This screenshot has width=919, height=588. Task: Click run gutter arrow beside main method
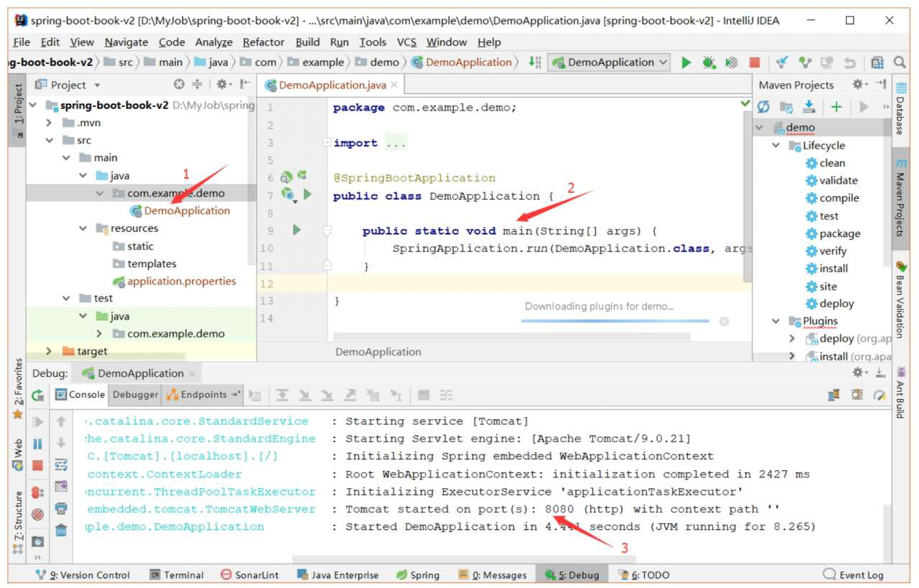point(297,230)
